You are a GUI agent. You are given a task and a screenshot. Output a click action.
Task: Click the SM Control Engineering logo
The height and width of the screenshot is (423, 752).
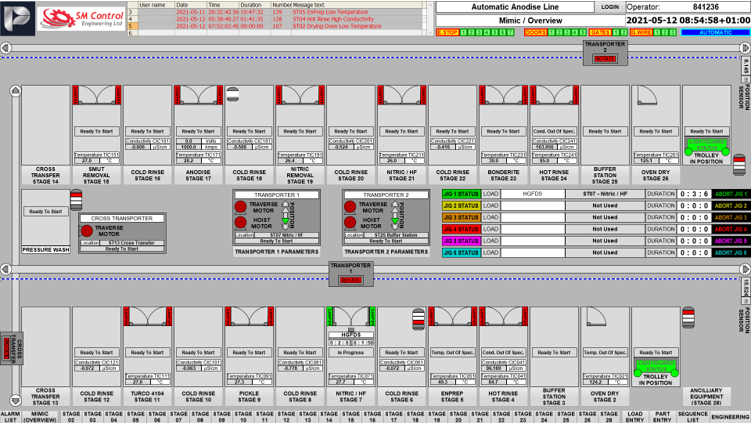[x=82, y=18]
